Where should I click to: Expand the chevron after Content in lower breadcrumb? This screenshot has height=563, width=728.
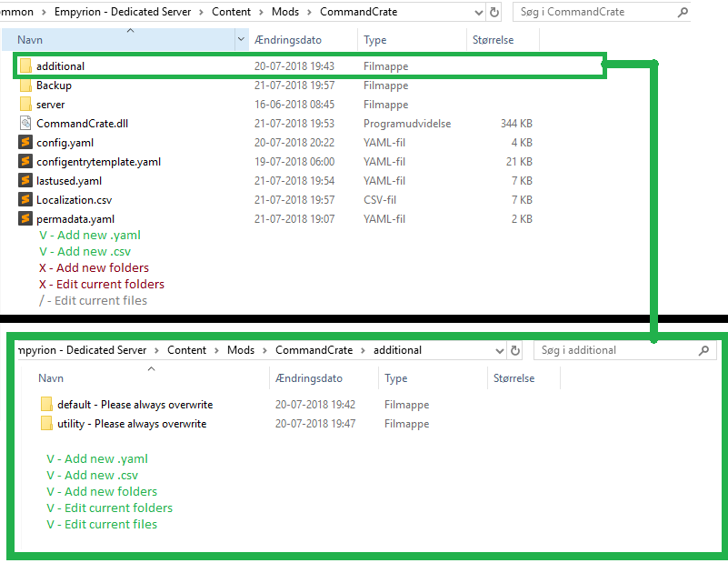click(x=216, y=351)
